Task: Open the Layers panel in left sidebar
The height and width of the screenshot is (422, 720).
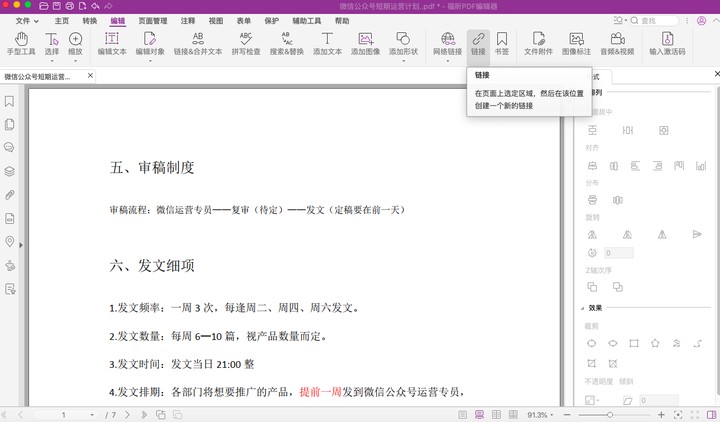Action: [10, 171]
